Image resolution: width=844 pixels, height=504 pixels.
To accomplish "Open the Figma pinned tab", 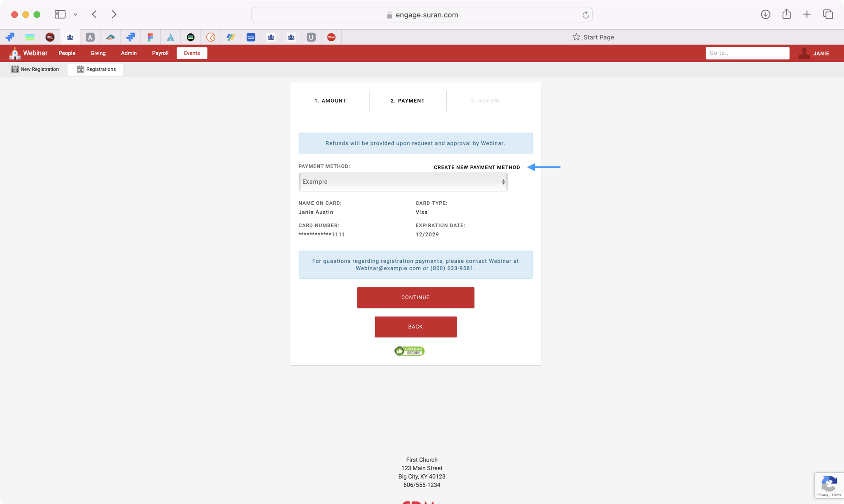I will [x=150, y=37].
